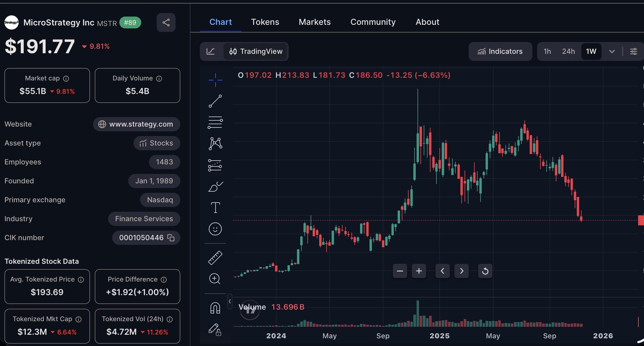Click chart zoom out minus button

(x=400, y=271)
